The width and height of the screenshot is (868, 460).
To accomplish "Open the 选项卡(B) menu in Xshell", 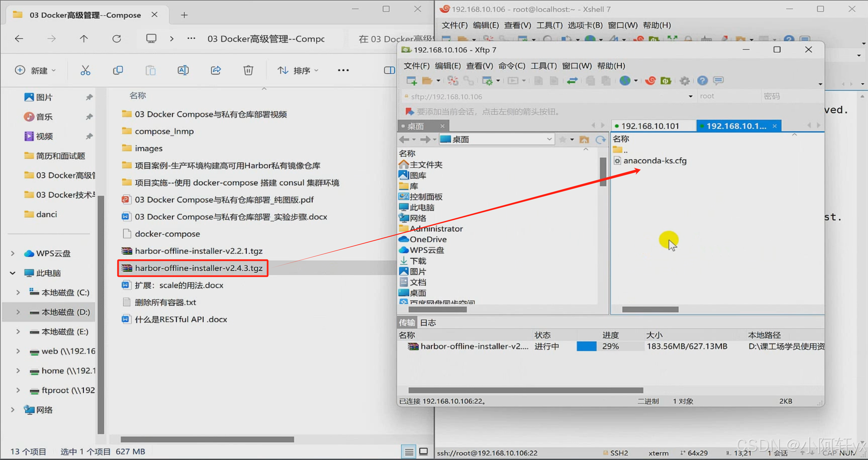I will tap(585, 25).
